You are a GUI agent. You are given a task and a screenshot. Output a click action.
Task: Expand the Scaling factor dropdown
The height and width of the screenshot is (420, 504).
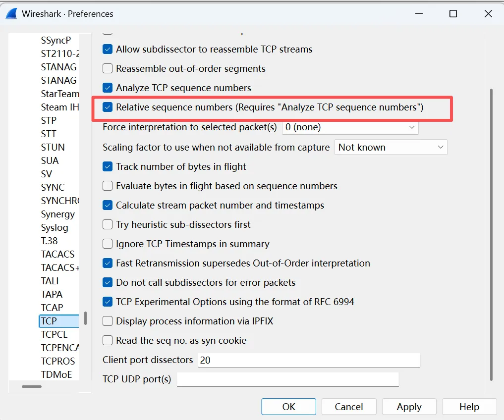click(x=391, y=148)
